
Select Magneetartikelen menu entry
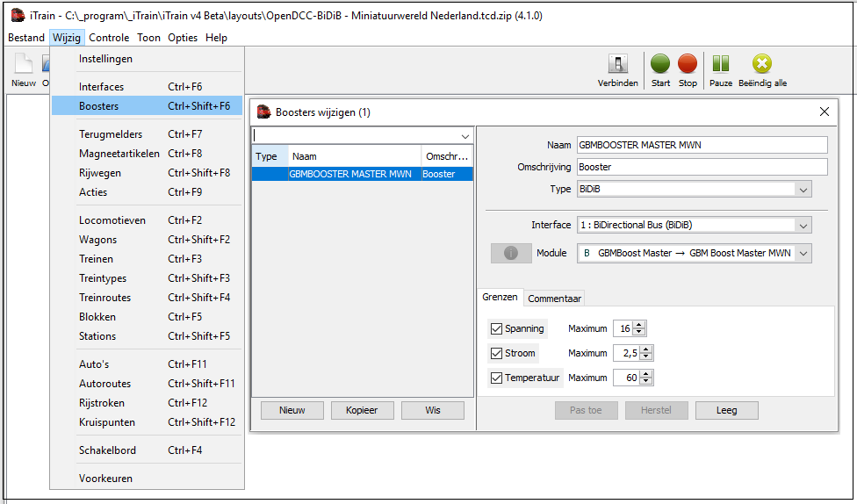pyautogui.click(x=147, y=154)
